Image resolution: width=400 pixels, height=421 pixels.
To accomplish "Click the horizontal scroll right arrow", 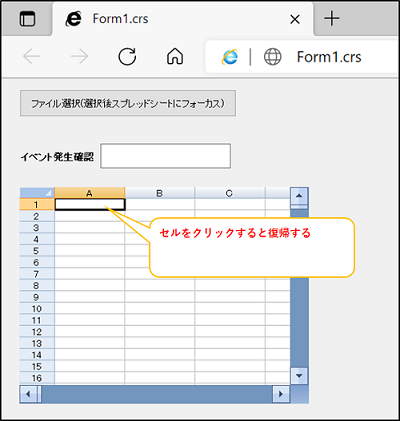I will pos(281,394).
